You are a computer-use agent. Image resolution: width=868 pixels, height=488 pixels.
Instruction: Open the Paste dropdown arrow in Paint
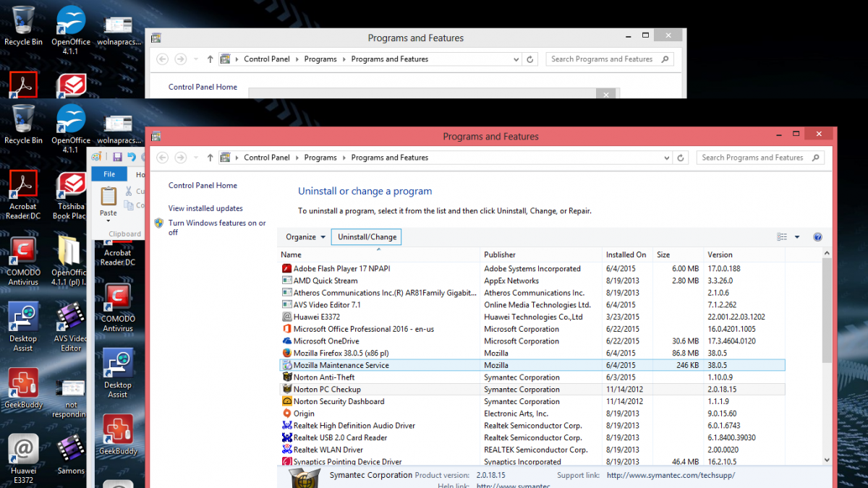point(109,221)
